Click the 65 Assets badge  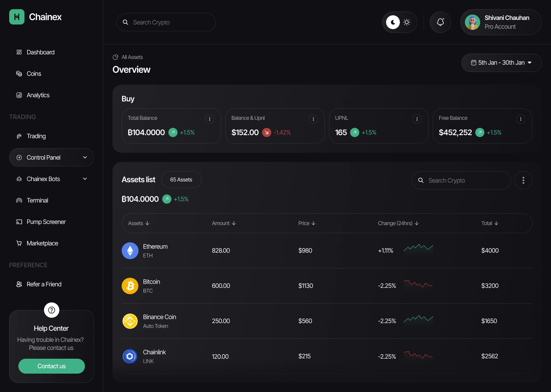click(181, 180)
